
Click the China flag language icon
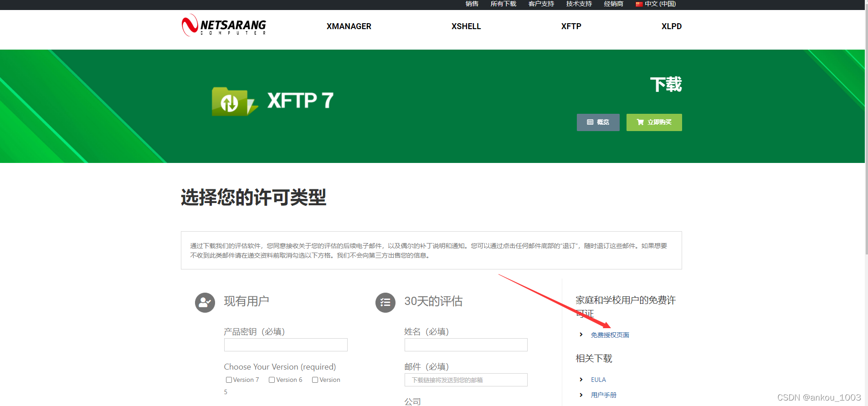coord(639,4)
